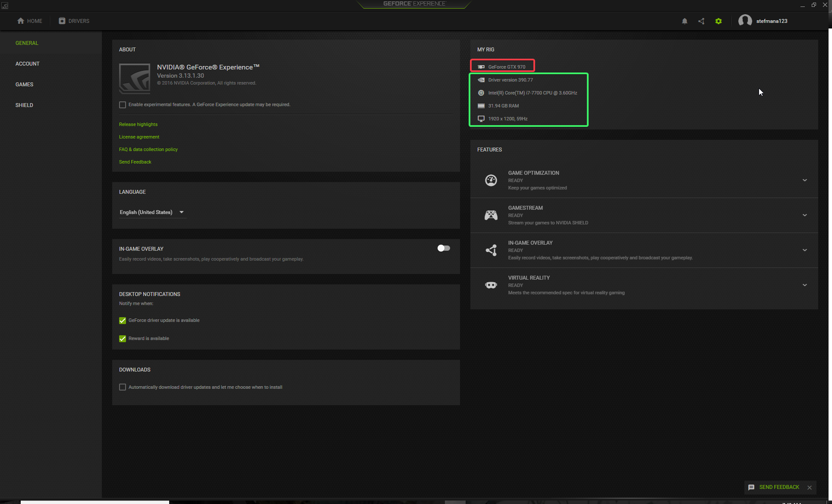The width and height of the screenshot is (832, 504).
Task: Click the GameStream controller icon
Action: [x=491, y=215]
